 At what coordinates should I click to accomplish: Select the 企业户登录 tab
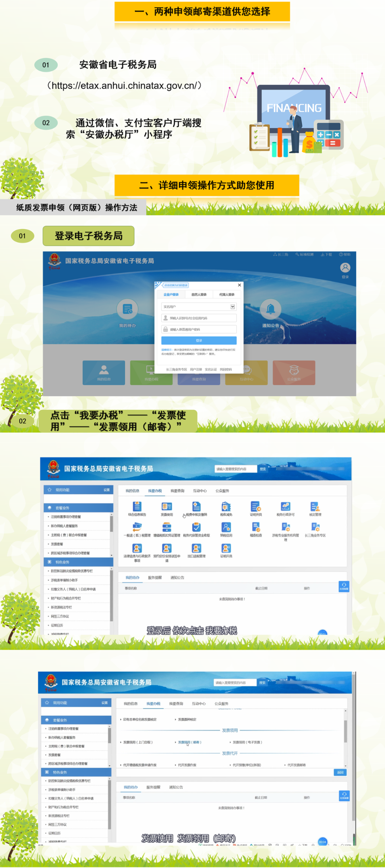171,295
